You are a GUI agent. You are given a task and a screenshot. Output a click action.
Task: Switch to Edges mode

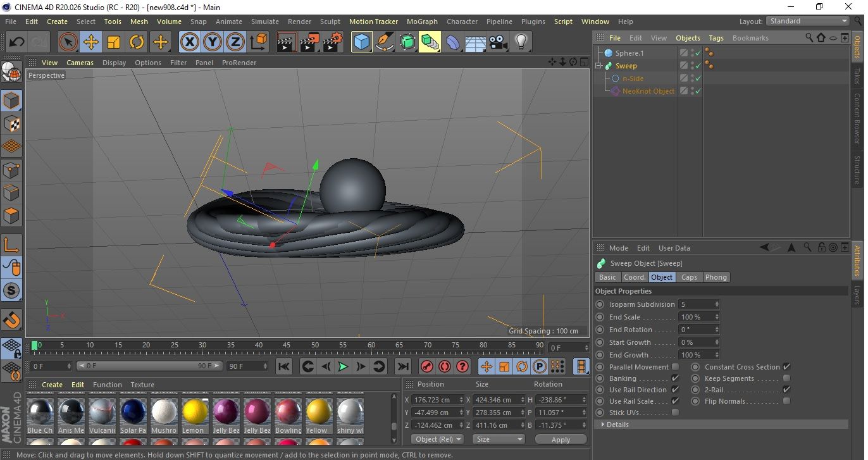click(11, 192)
